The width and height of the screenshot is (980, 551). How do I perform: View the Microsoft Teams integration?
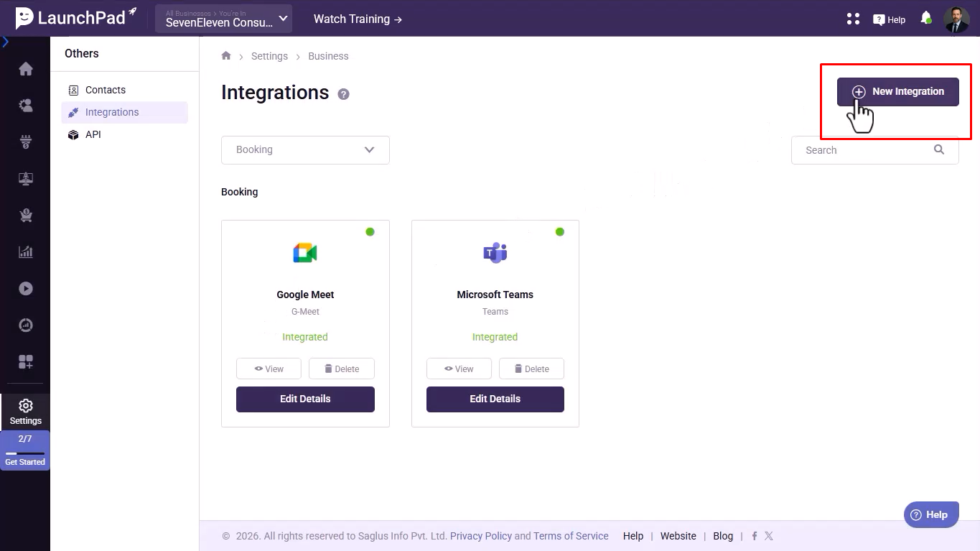tap(459, 369)
